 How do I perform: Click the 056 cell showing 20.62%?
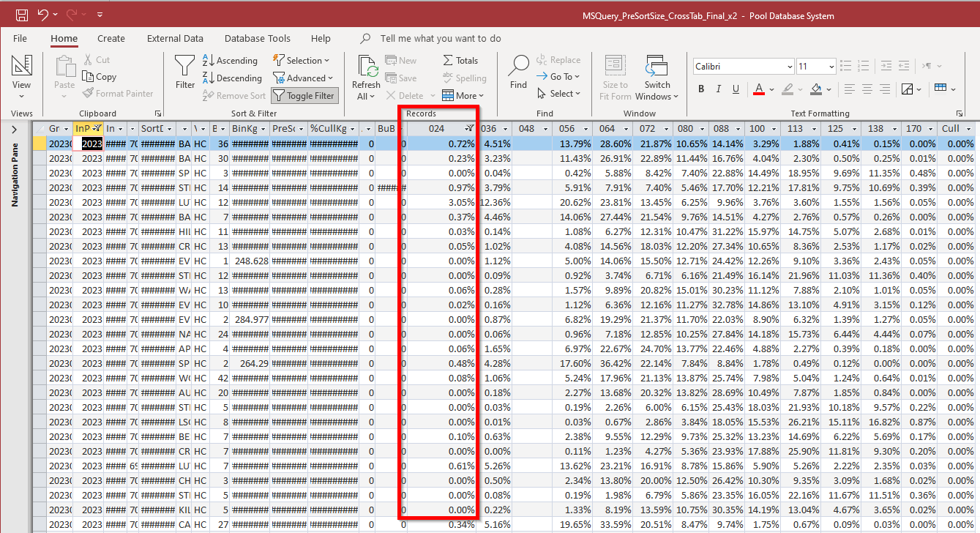573,202
